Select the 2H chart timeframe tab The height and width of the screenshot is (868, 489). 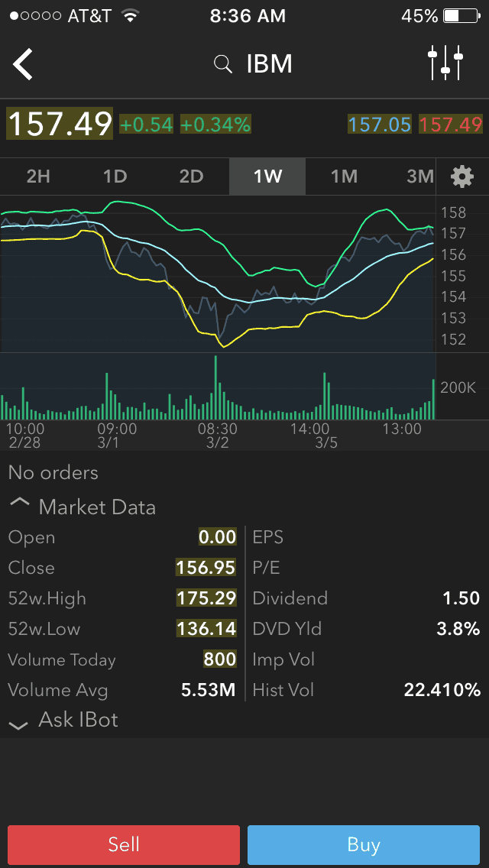(x=38, y=177)
